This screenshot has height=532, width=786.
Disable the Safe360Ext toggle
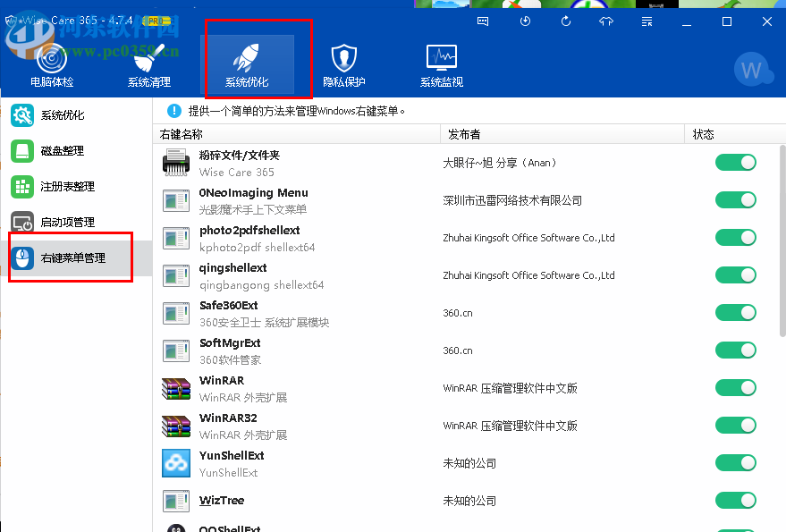[735, 313]
